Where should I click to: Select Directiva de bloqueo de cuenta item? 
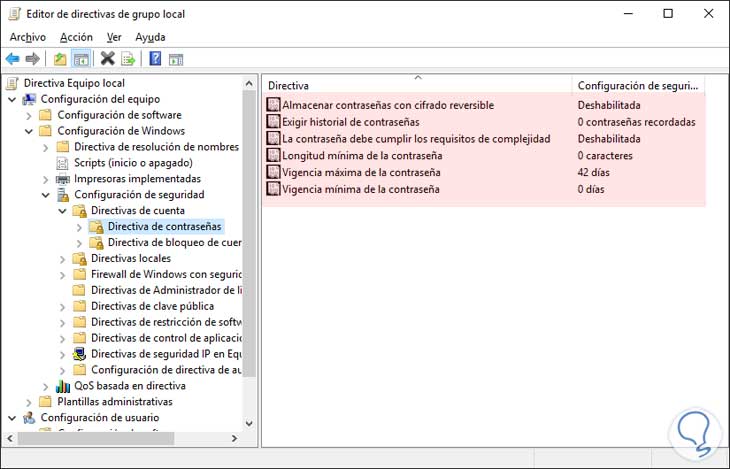point(174,242)
